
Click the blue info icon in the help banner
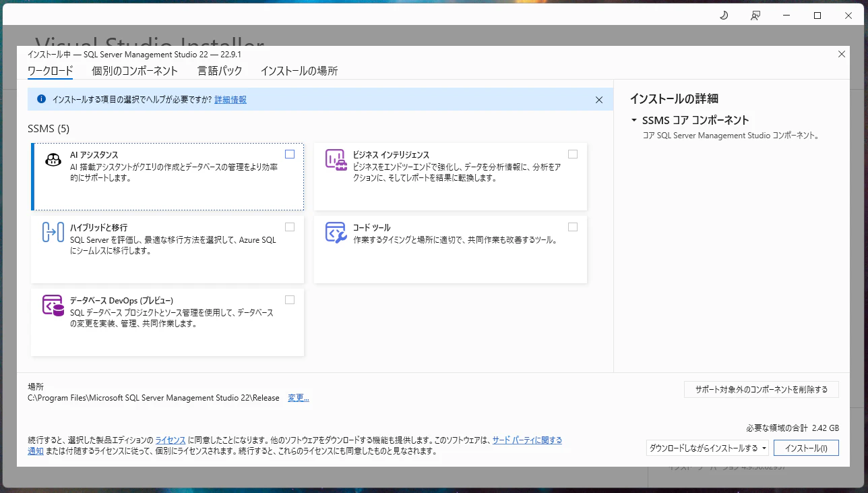pos(41,99)
